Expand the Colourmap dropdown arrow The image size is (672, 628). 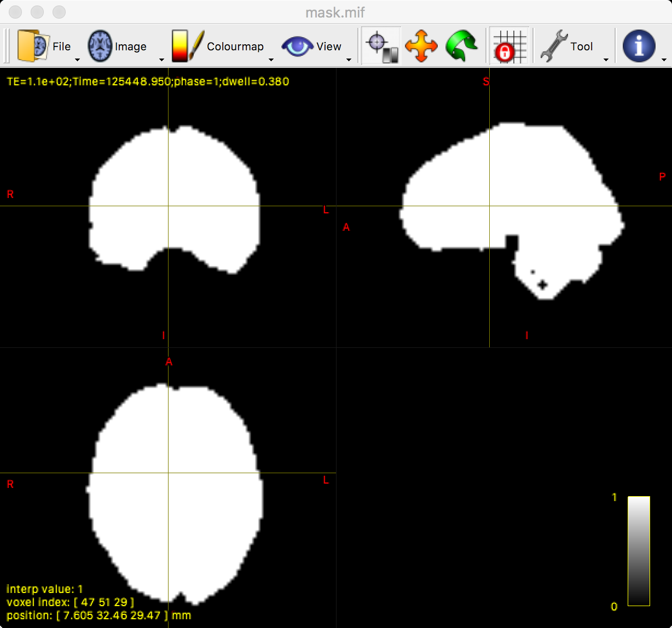pyautogui.click(x=271, y=59)
